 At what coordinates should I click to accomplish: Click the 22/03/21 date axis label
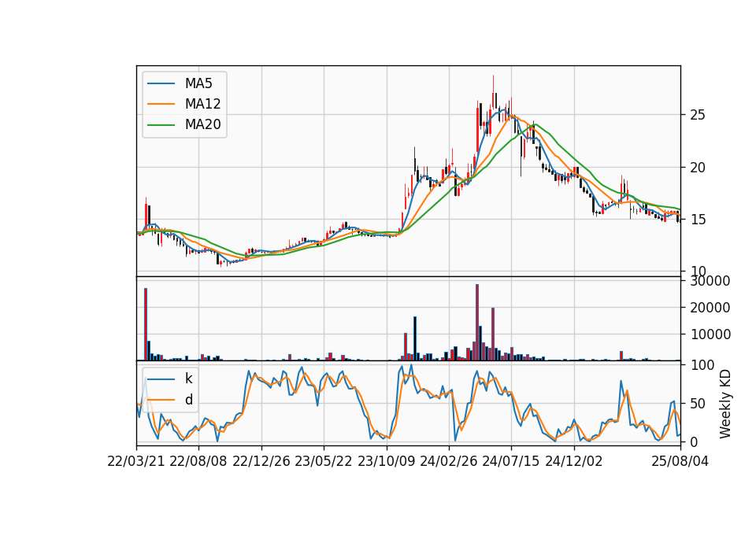point(136,461)
